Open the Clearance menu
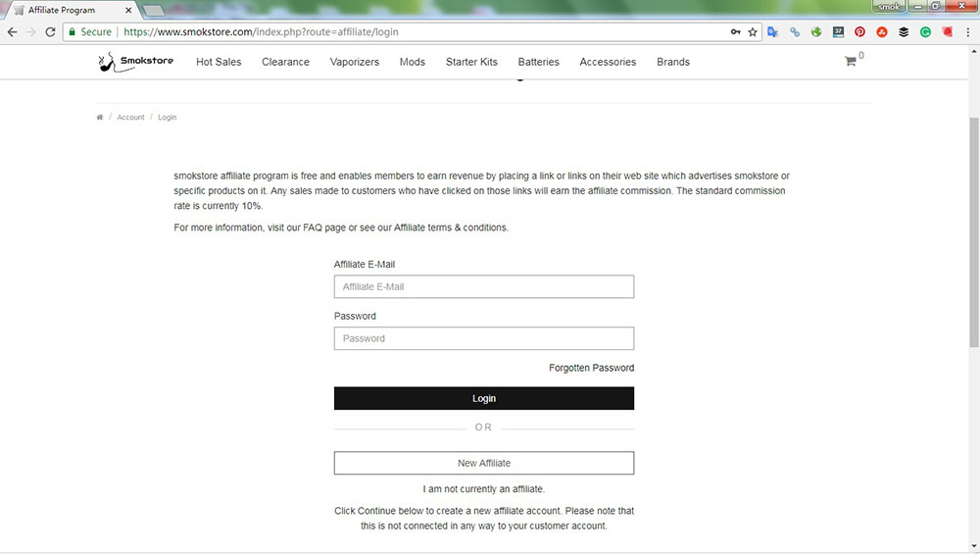The image size is (980, 554). coord(285,62)
